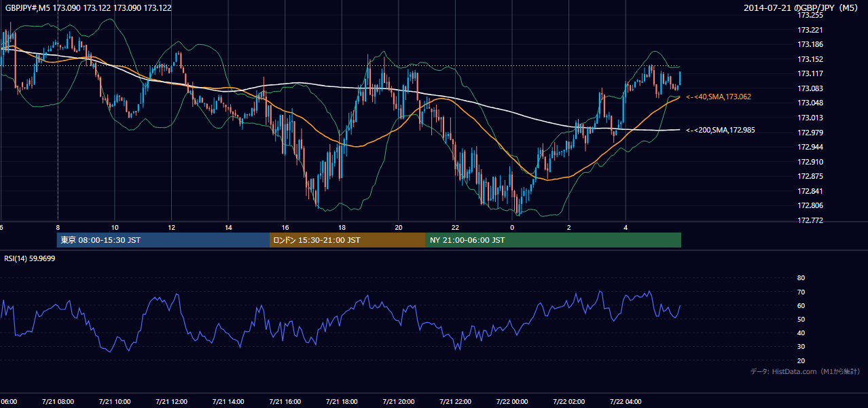Click the 7/21 10:00 time axis label
This screenshot has height=408, width=868.
pyautogui.click(x=115, y=401)
